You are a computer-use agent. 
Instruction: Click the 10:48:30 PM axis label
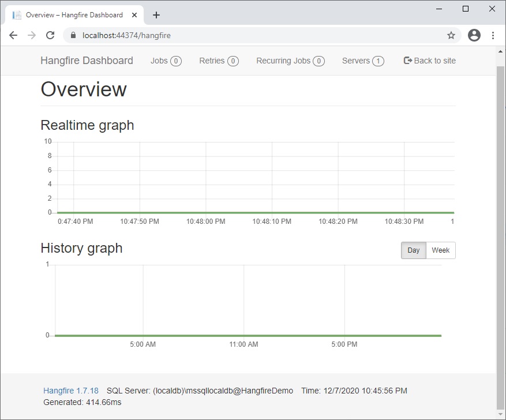[404, 222]
